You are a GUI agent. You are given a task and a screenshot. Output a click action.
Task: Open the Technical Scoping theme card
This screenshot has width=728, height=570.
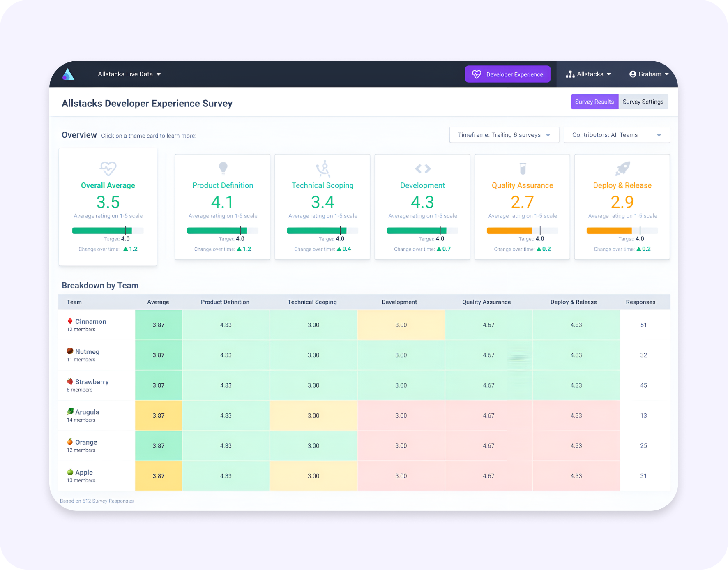tap(323, 207)
